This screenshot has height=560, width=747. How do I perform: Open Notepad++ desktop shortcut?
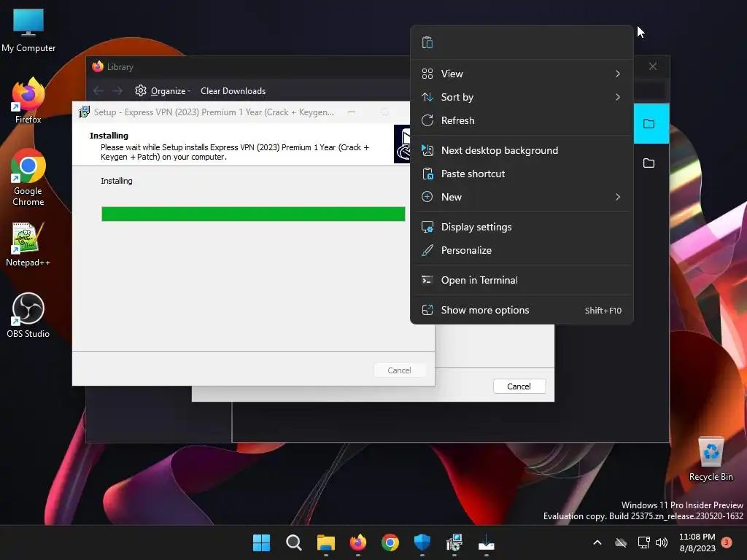(28, 244)
